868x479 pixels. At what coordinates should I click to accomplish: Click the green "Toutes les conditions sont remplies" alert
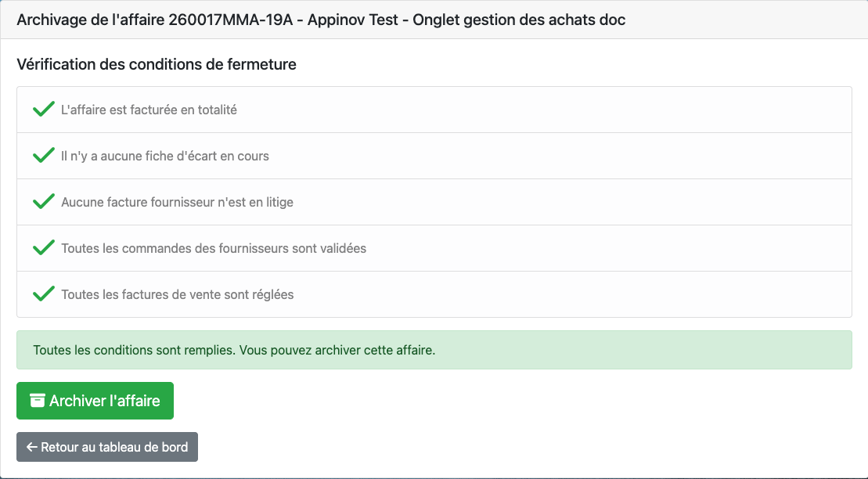tap(434, 350)
